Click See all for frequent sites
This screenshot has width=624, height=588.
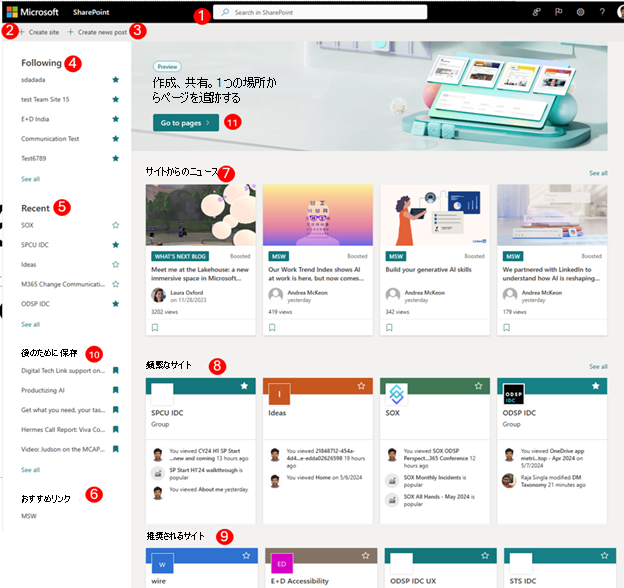(598, 366)
